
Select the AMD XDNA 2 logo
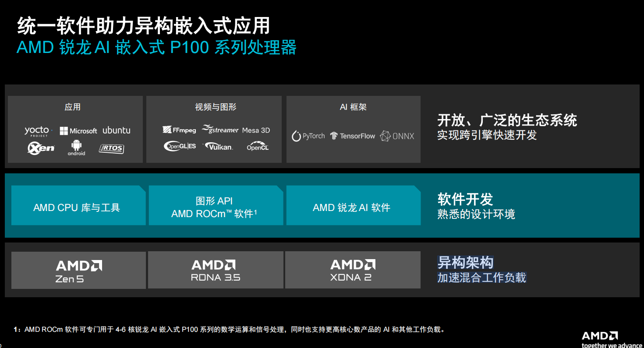click(353, 270)
